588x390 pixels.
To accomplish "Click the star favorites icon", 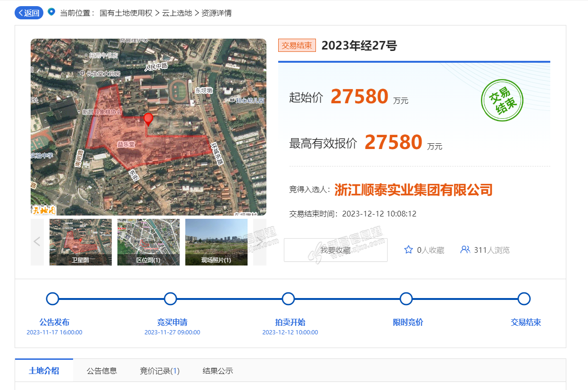I will point(408,250).
